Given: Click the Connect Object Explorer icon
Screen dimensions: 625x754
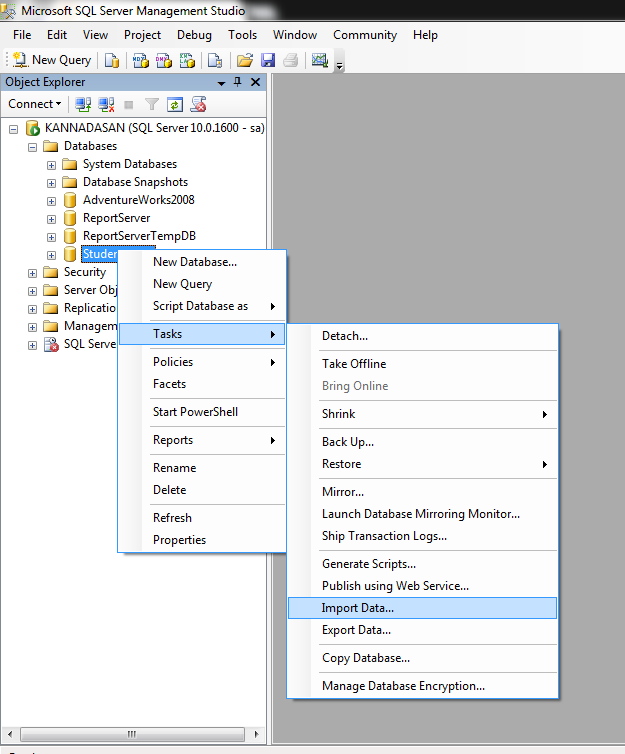Looking at the screenshot, I should click(x=83, y=104).
